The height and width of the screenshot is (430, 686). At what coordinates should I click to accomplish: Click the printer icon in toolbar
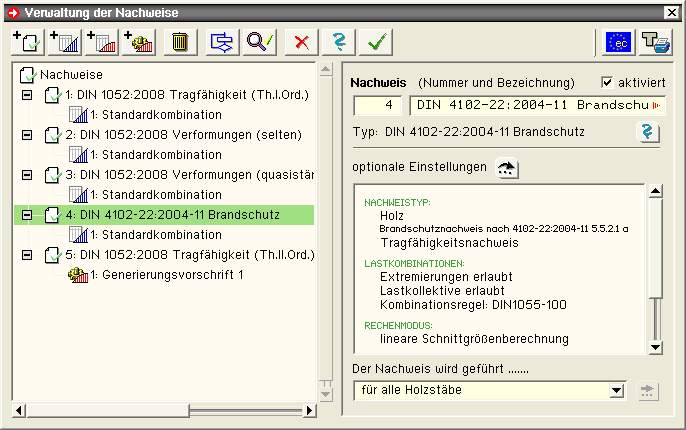[656, 42]
